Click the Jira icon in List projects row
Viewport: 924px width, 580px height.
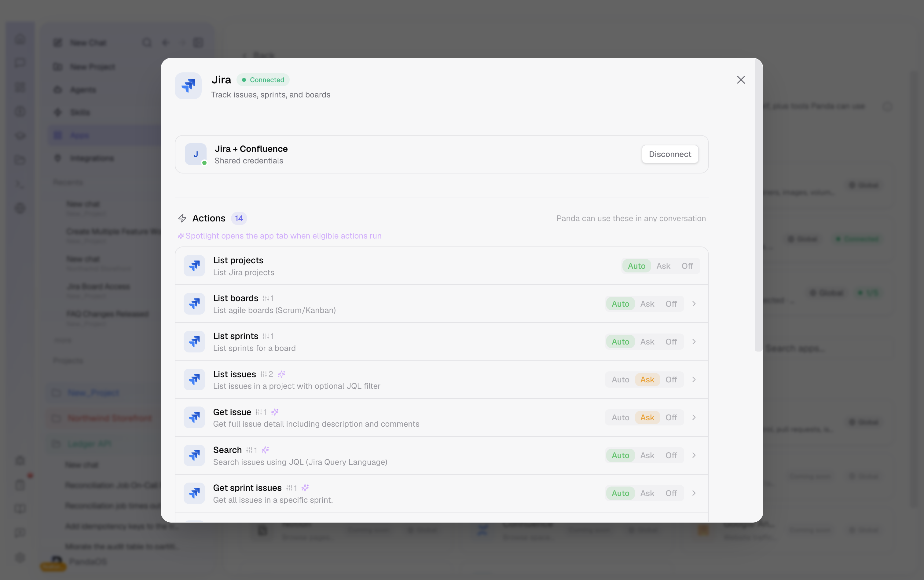[x=194, y=266]
